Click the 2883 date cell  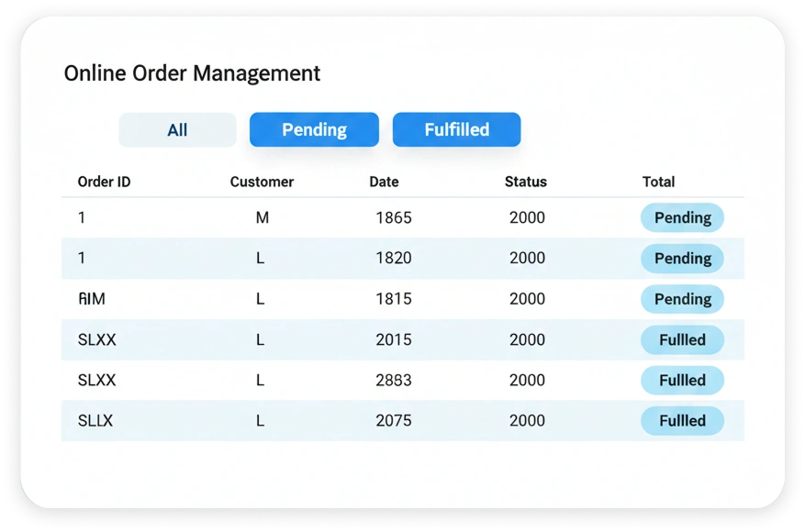394,380
